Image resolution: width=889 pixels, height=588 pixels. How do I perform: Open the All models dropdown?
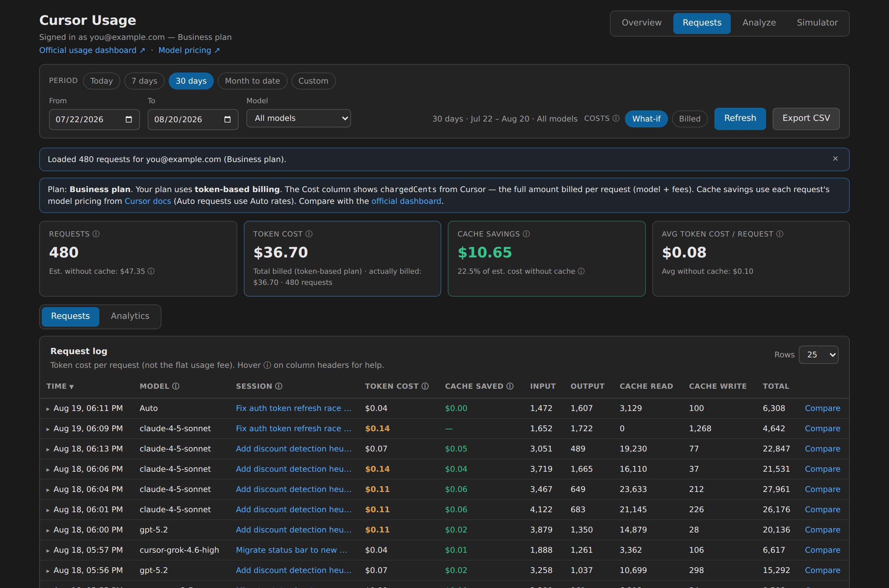tap(299, 118)
